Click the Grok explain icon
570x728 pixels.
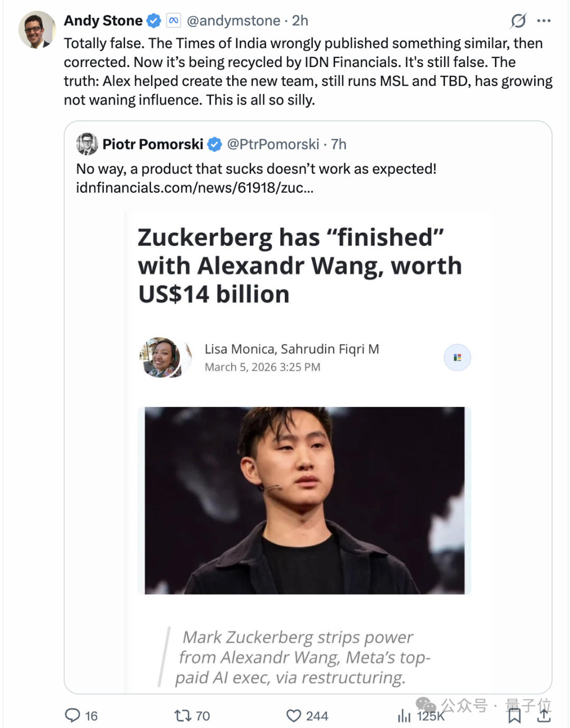[x=518, y=21]
